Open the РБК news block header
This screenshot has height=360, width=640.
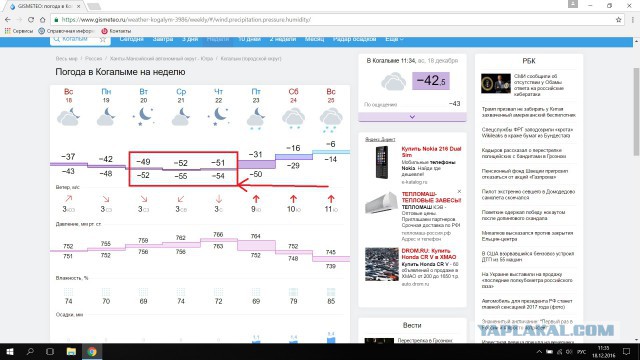529,61
